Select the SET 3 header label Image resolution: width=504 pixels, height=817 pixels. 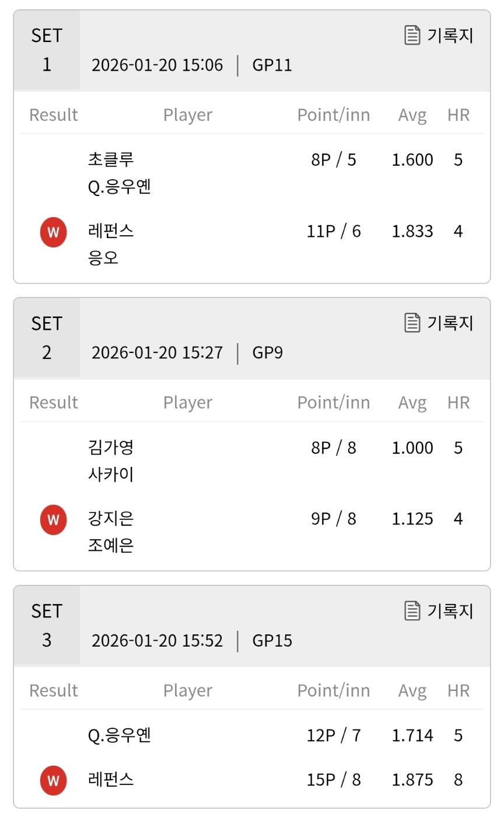[47, 625]
